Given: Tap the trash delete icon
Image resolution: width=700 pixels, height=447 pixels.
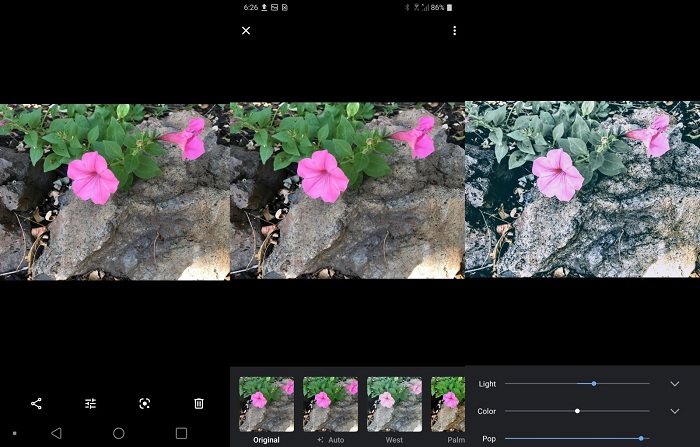Looking at the screenshot, I should (199, 404).
